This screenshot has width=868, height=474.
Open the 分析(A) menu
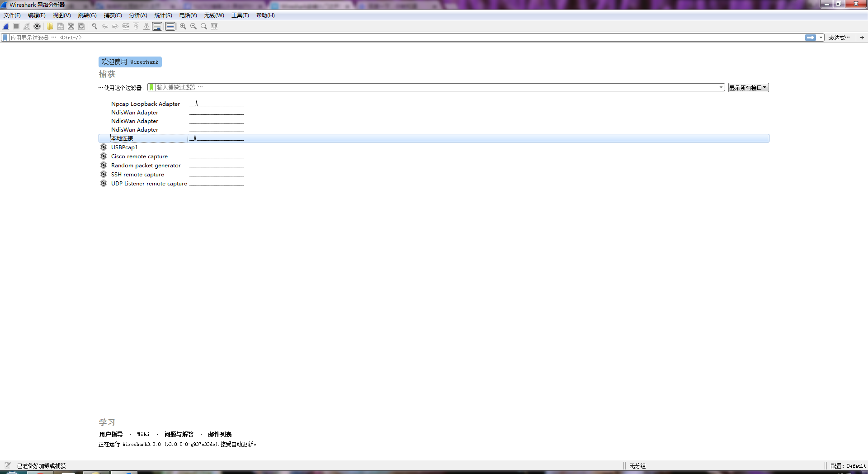pyautogui.click(x=138, y=15)
